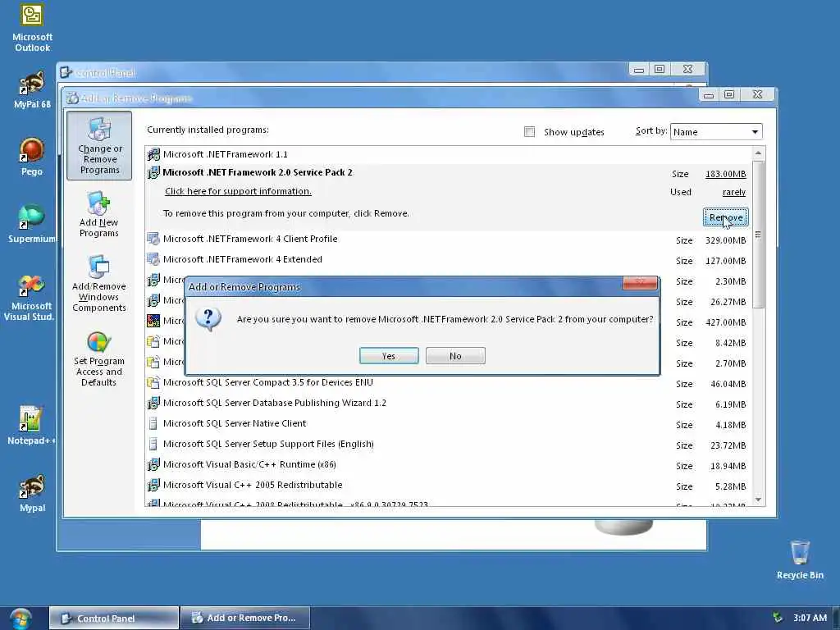The height and width of the screenshot is (630, 840).
Task: Select Microsoft SQL Server Compact 3.5 for Devices ENU
Action: 448,383
